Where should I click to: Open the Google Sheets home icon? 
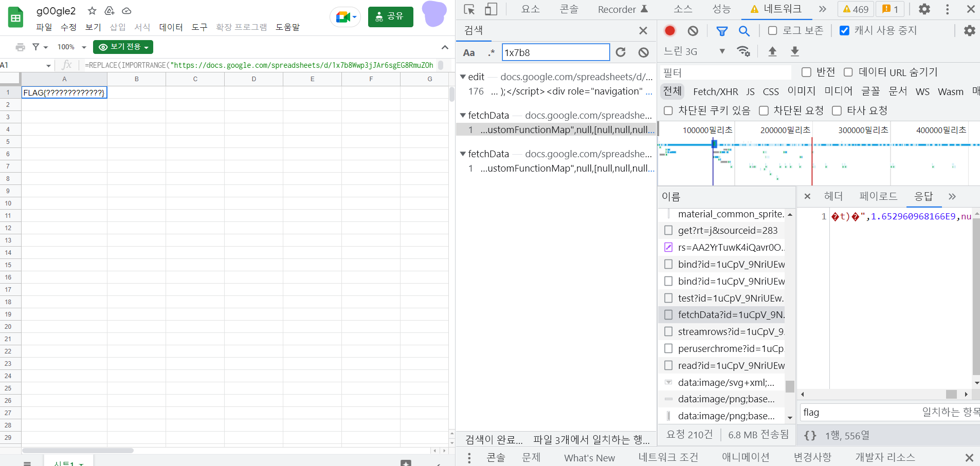tap(16, 17)
